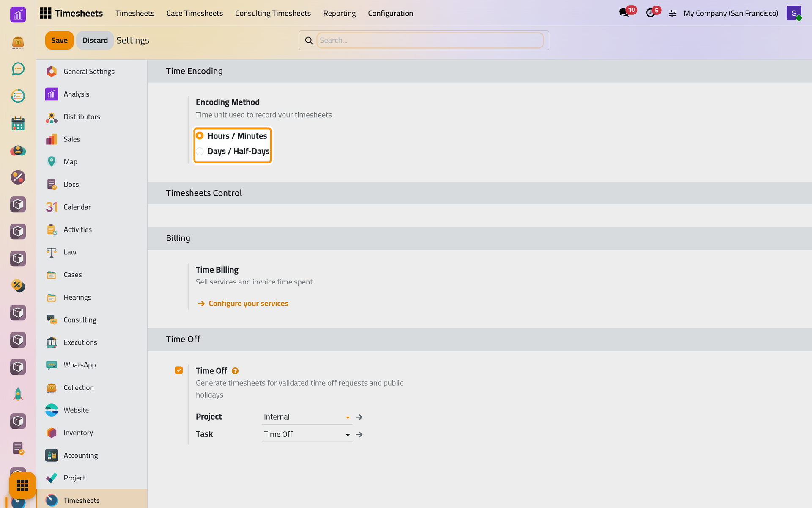The image size is (812, 508).
Task: Open the company switcher My Company (San Francisco)
Action: click(731, 13)
